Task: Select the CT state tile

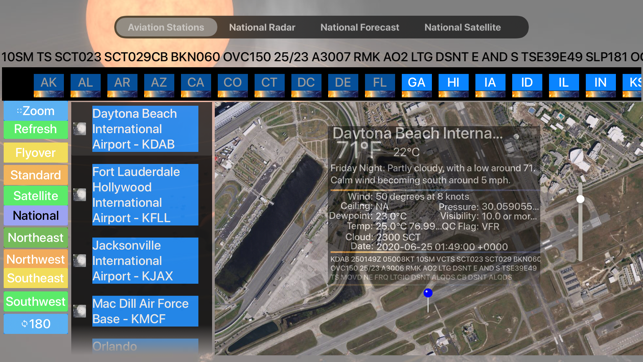Action: (269, 85)
